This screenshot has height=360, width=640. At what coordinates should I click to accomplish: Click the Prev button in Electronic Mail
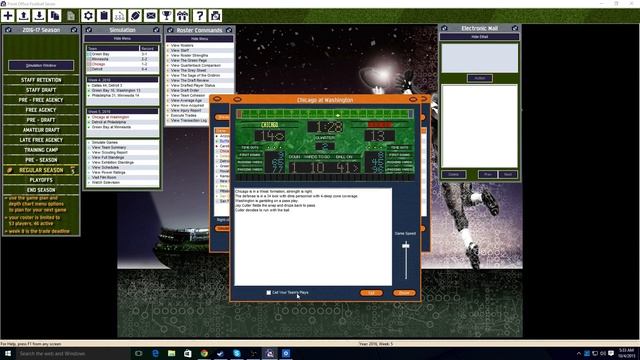[488, 174]
